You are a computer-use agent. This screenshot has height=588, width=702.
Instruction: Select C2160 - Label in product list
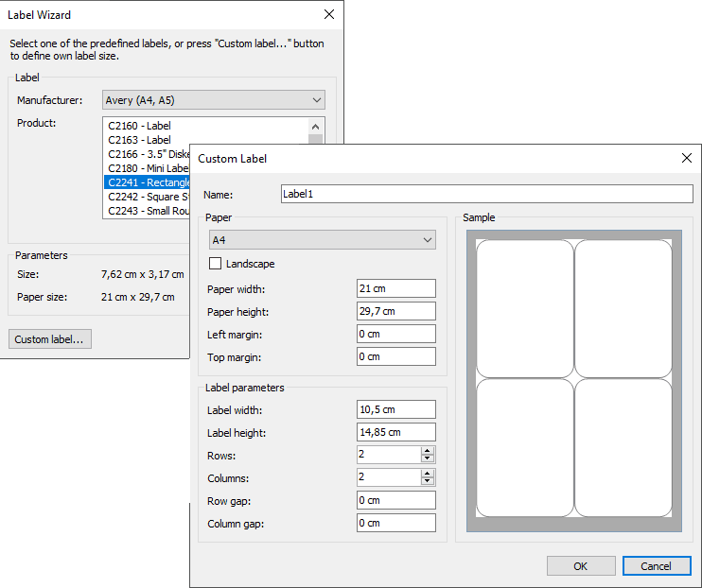click(206, 126)
